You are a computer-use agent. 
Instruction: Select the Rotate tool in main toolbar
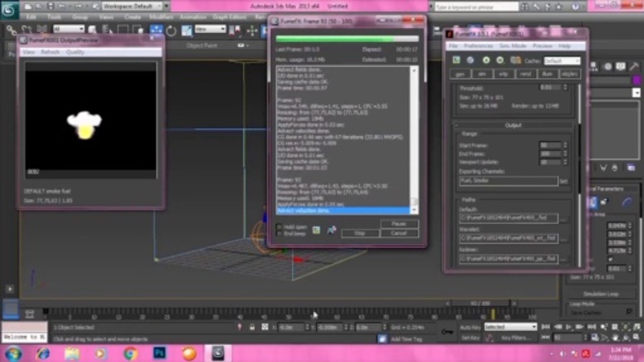point(171,31)
